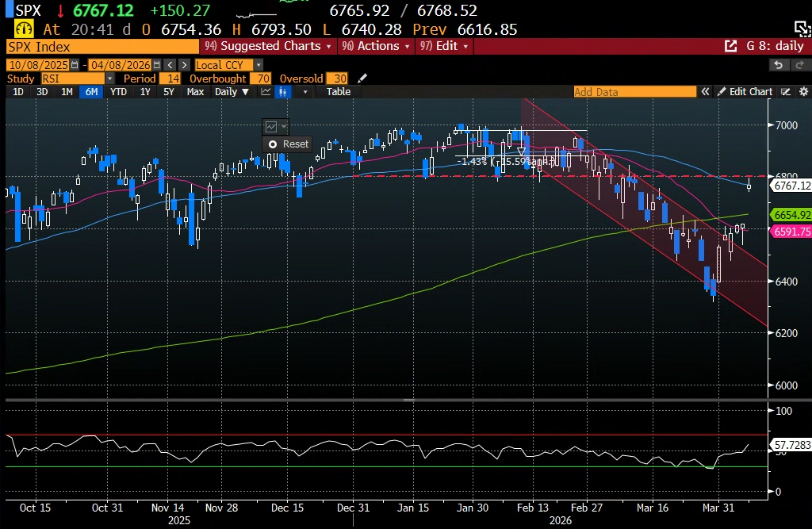The height and width of the screenshot is (529, 812).
Task: Select the YTD time range
Action: [118, 92]
